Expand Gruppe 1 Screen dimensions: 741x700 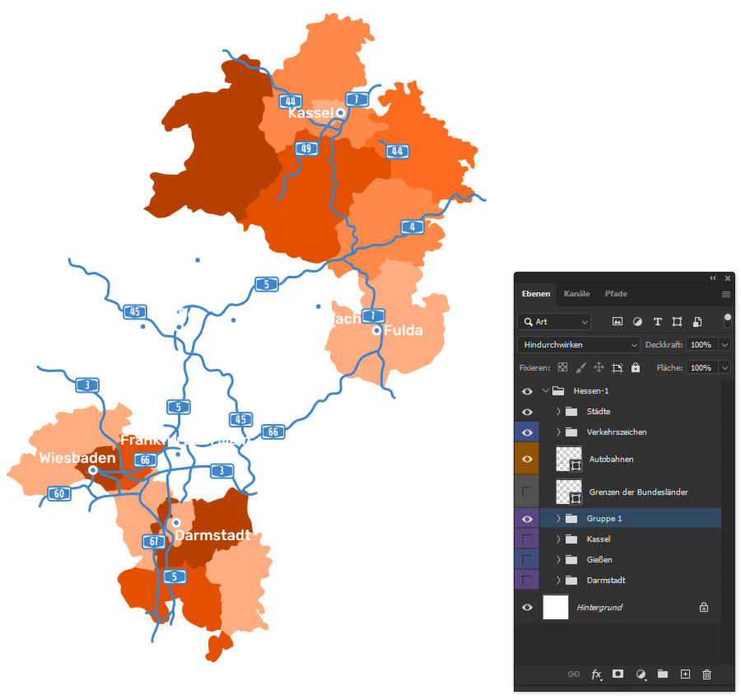(558, 519)
